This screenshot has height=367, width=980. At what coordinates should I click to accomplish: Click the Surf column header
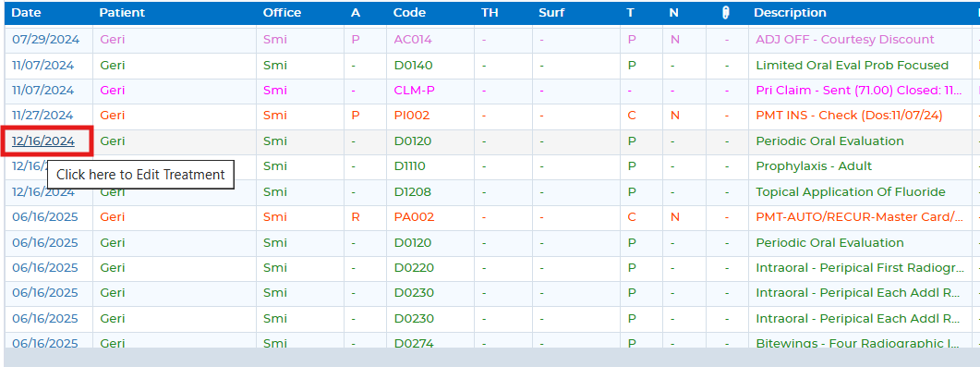(550, 13)
